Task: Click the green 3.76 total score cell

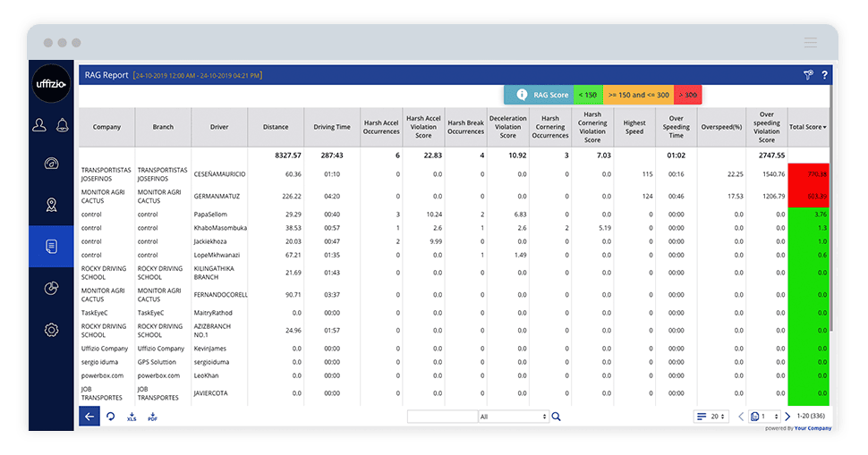Action: click(x=808, y=215)
